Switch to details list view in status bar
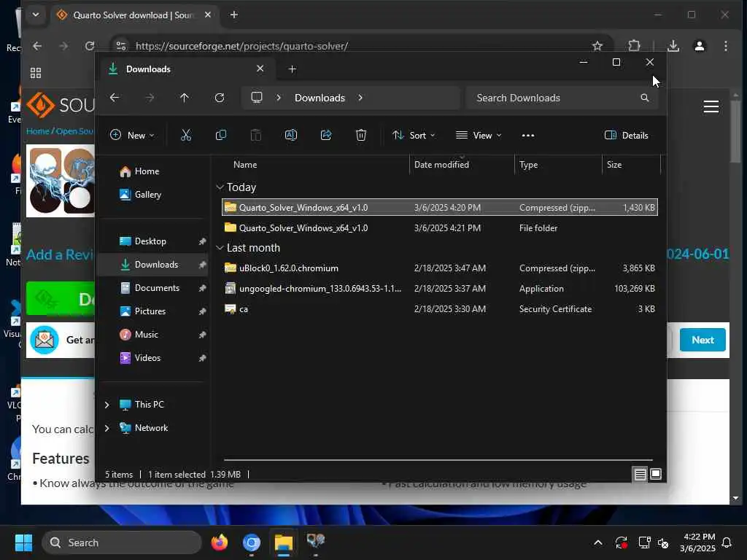The image size is (747, 560). click(640, 474)
